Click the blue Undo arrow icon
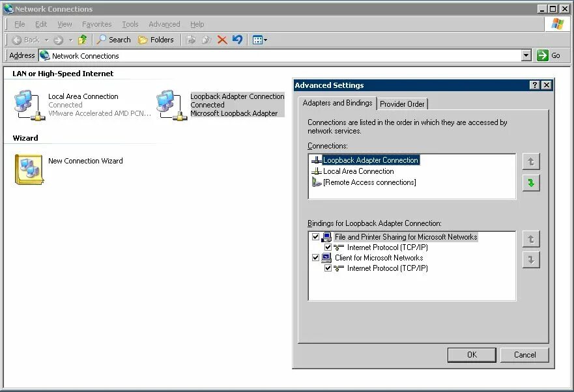This screenshot has width=574, height=392. tap(238, 40)
